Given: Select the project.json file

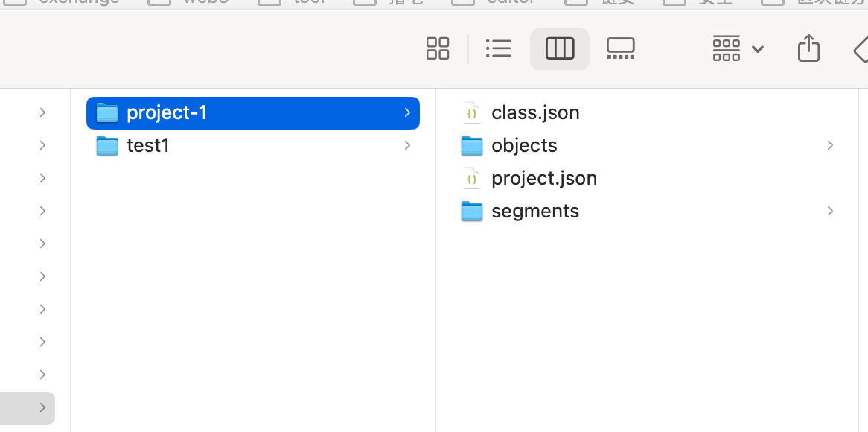Looking at the screenshot, I should [544, 178].
